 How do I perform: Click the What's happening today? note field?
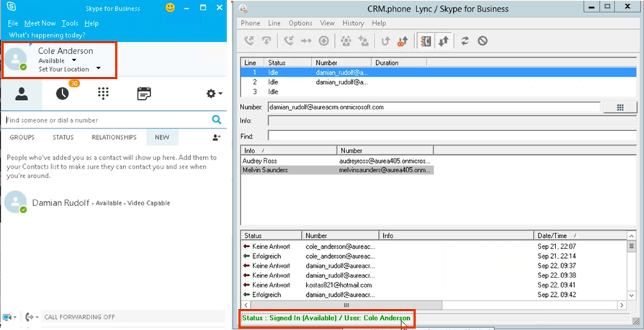[x=48, y=35]
